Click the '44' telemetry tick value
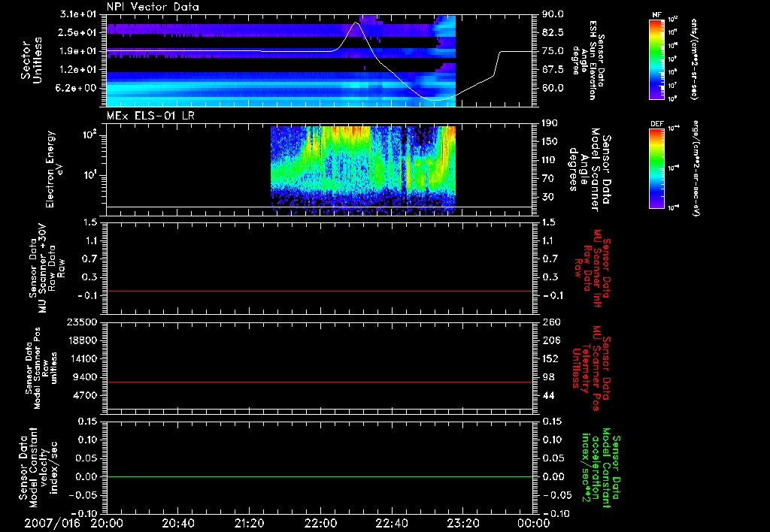Screen dimensions: 770x532 547,396
